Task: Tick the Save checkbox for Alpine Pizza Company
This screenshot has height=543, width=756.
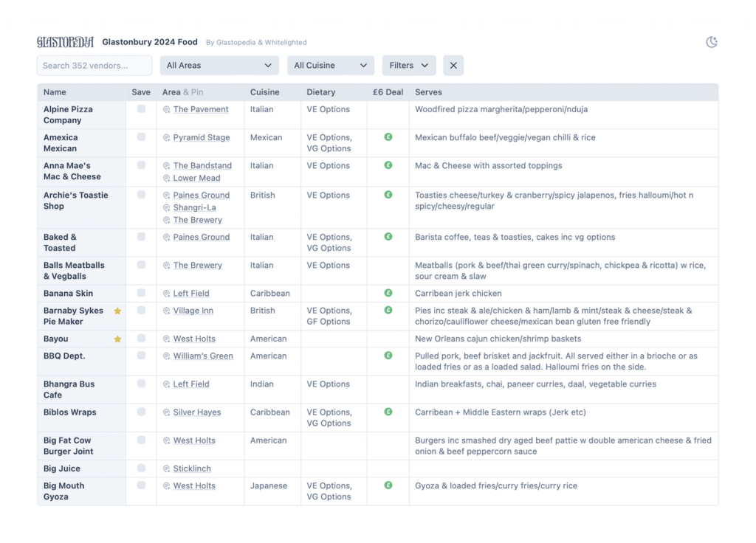Action: click(141, 109)
